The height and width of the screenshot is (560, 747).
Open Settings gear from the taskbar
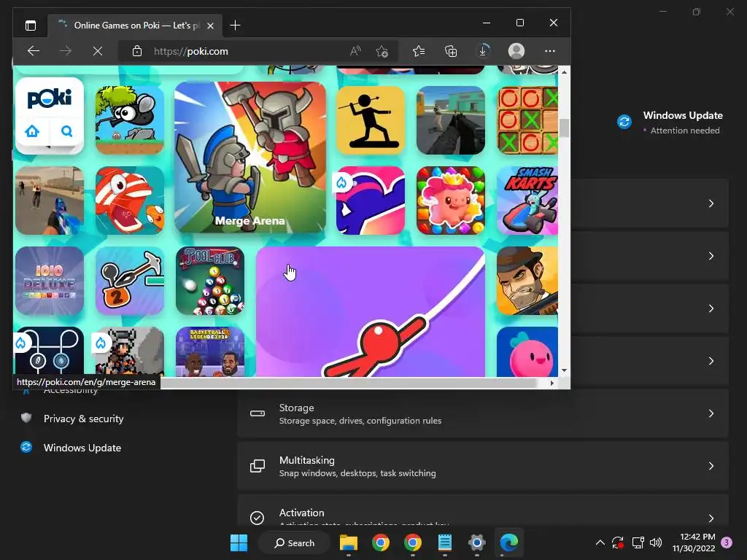(x=476, y=542)
